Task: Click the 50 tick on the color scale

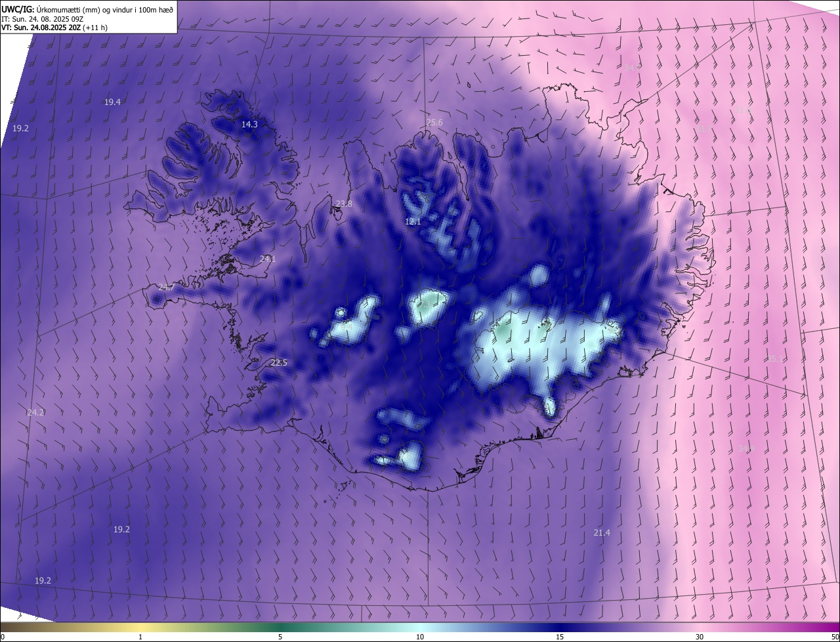Action: (x=835, y=637)
